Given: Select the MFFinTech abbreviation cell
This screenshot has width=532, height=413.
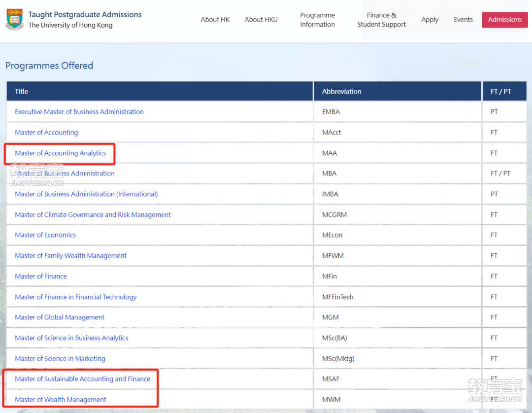Looking at the screenshot, I should pos(398,297).
